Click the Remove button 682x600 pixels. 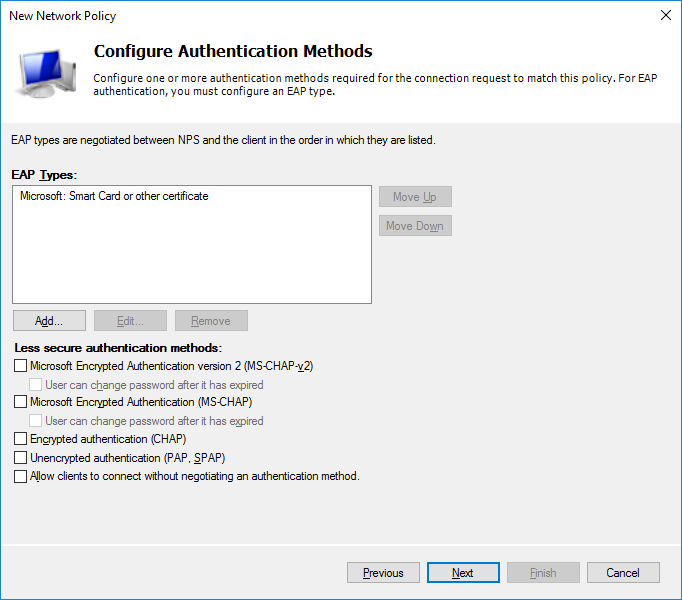point(211,321)
